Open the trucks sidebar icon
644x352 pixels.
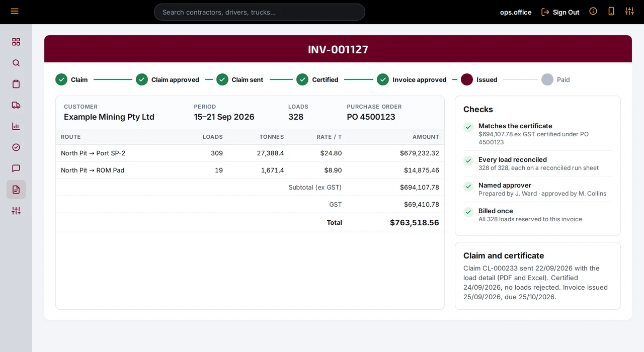tap(16, 105)
